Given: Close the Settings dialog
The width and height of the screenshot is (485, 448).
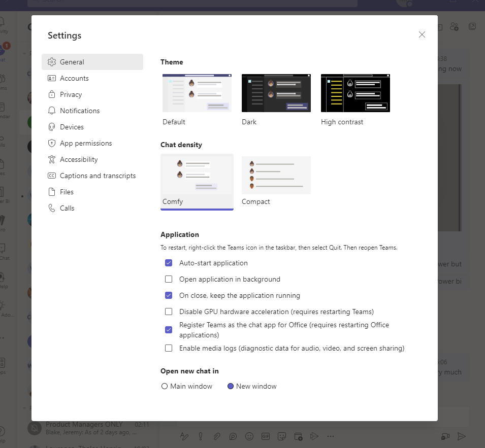Looking at the screenshot, I should [x=422, y=35].
